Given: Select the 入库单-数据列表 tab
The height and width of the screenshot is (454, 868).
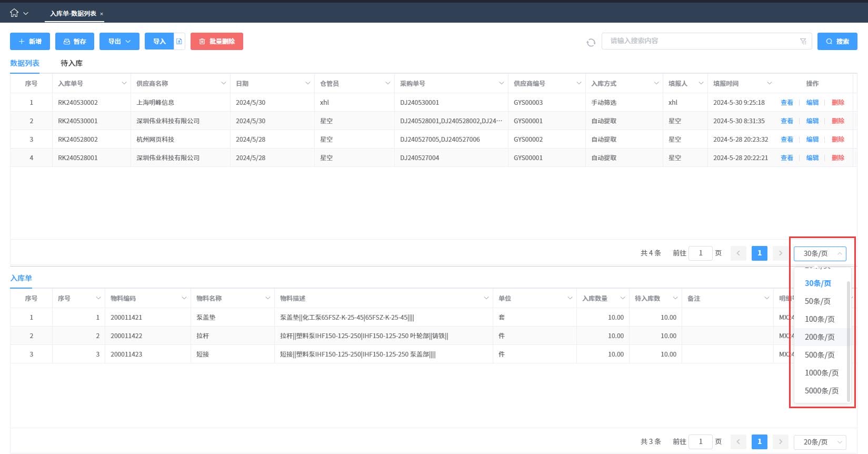Looking at the screenshot, I should tap(73, 14).
